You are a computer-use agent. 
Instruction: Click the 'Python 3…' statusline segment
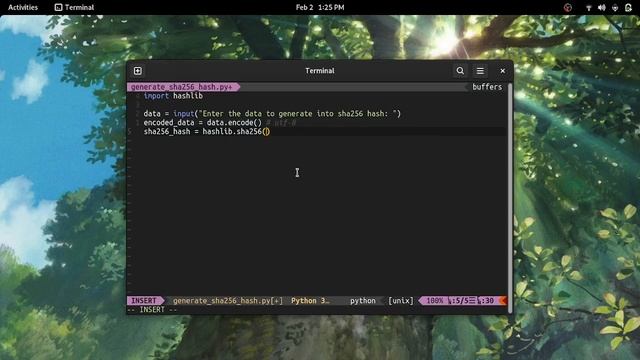[x=310, y=301]
